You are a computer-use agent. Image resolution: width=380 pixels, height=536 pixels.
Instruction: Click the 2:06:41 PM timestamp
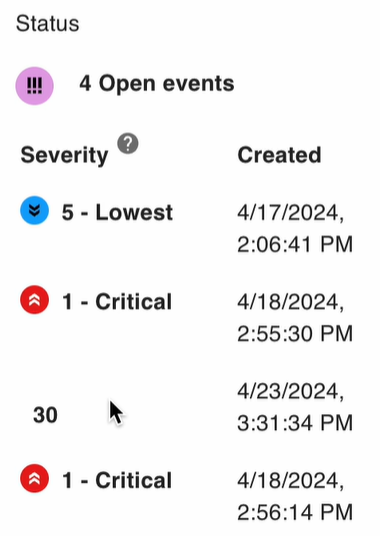coord(295,244)
